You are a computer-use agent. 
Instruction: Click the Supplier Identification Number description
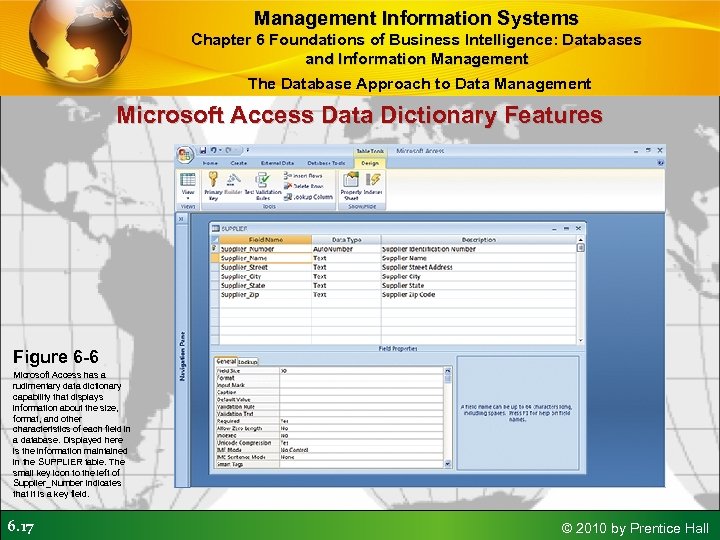[x=478, y=249]
